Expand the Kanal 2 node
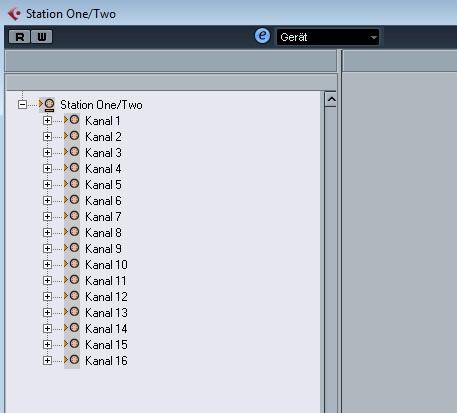 pos(47,136)
